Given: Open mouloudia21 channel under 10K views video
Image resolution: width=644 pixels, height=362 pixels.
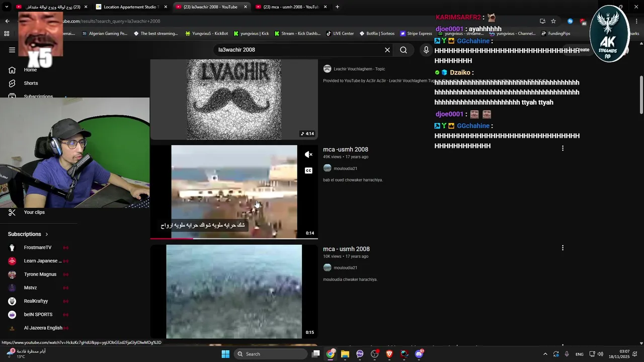Looking at the screenshot, I should (x=345, y=268).
